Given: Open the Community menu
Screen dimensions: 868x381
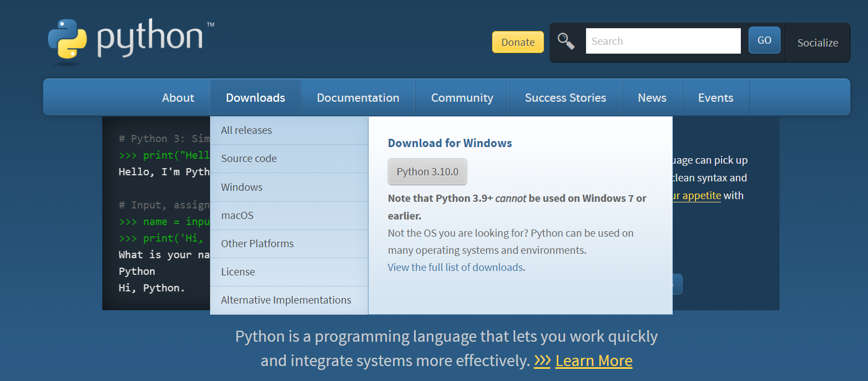Looking at the screenshot, I should pos(462,98).
